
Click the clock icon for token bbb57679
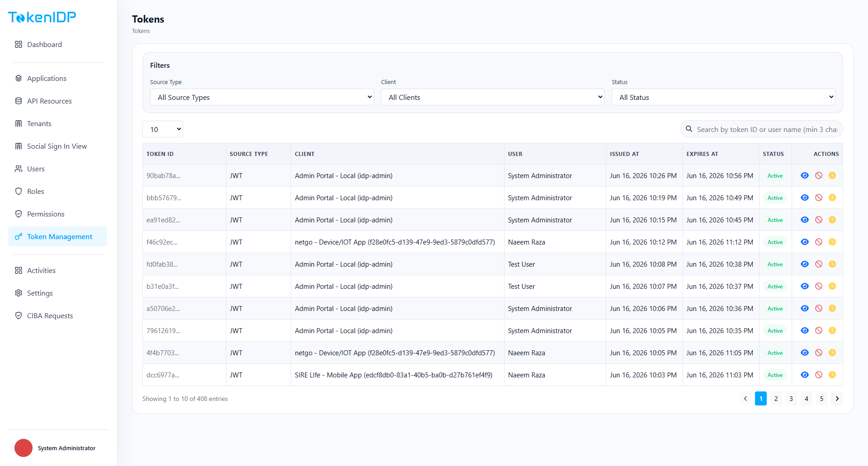(832, 198)
